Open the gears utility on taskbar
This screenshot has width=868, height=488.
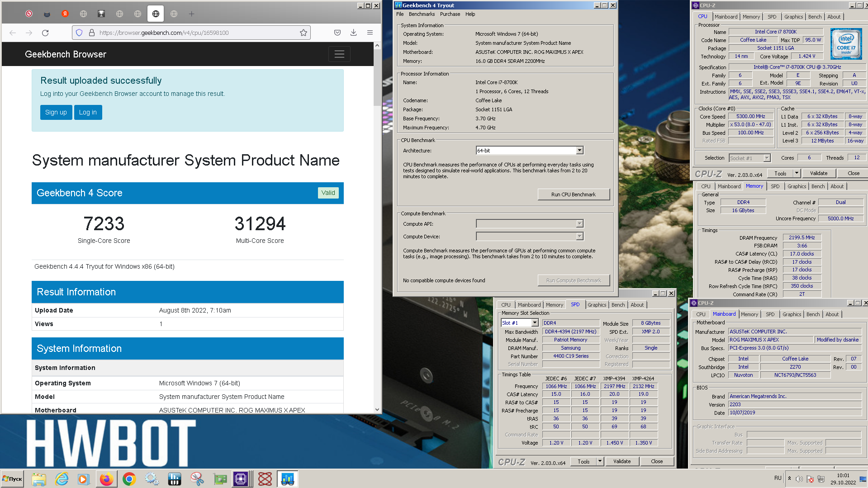coord(152,479)
